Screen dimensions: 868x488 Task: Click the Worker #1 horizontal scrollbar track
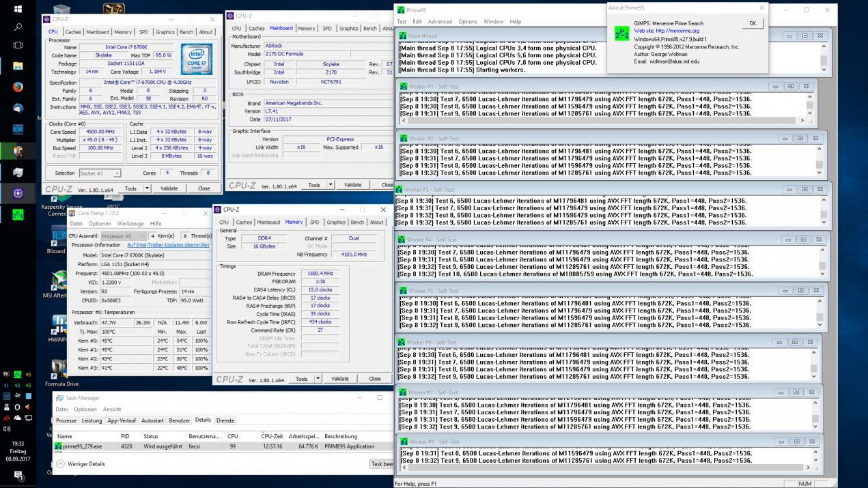pyautogui.click(x=601, y=121)
